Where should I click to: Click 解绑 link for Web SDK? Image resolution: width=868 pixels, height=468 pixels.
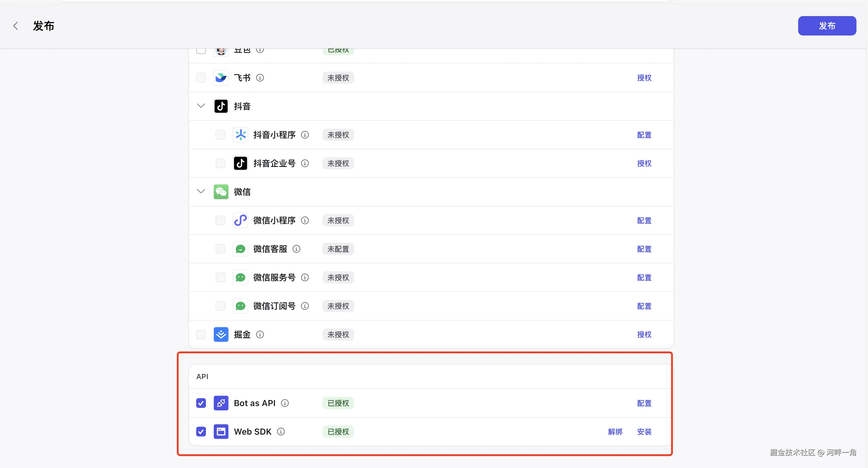[615, 432]
